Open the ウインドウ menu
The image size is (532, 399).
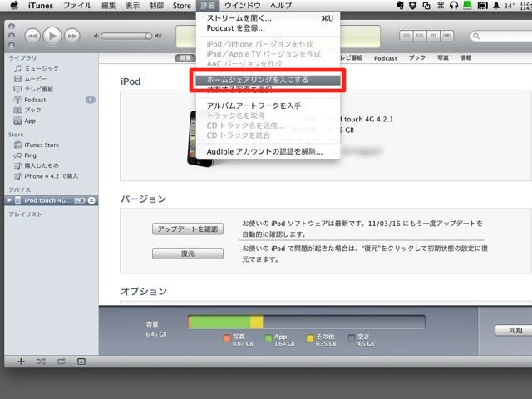click(x=243, y=6)
